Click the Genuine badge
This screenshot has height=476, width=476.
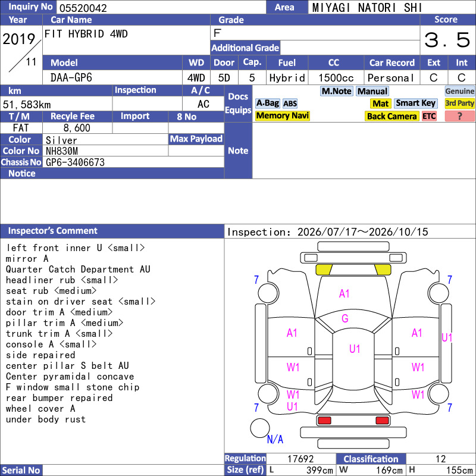459,91
